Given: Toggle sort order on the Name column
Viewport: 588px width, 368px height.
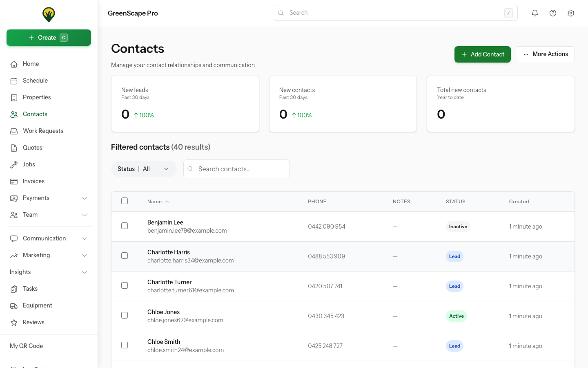Looking at the screenshot, I should [158, 201].
